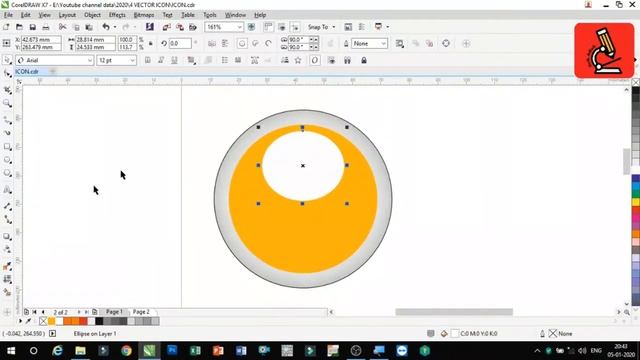Toggle the lock icon in the text bar
This screenshot has height=360, width=640.
[364, 60]
